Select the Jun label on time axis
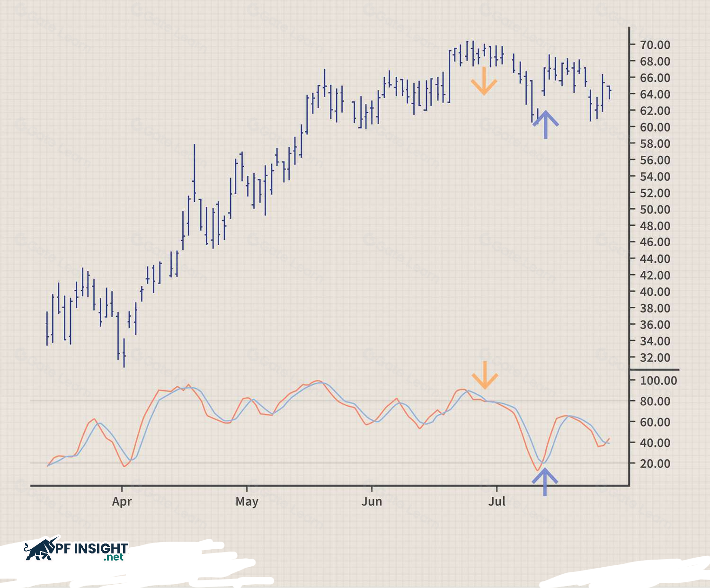The image size is (710, 588). pos(372,501)
